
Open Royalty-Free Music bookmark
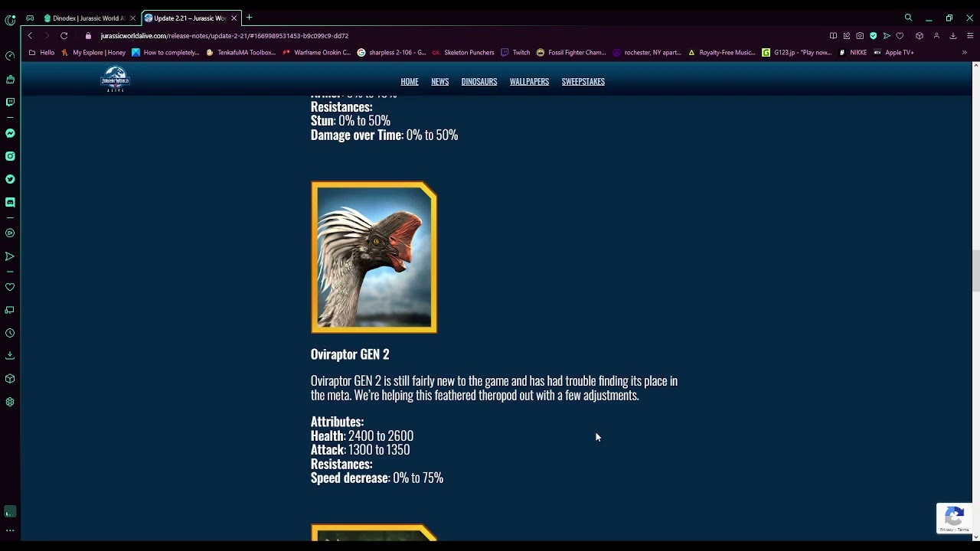[x=722, y=53]
